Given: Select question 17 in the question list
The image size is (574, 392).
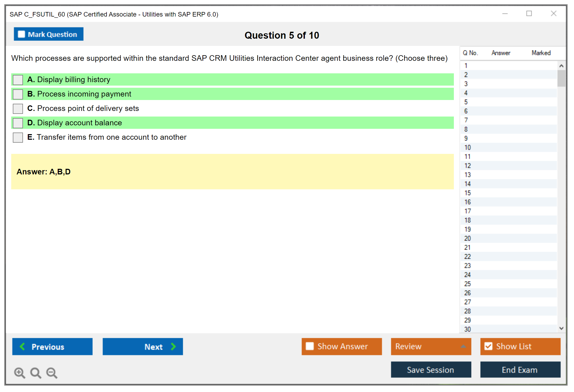Looking at the screenshot, I should pyautogui.click(x=467, y=211).
